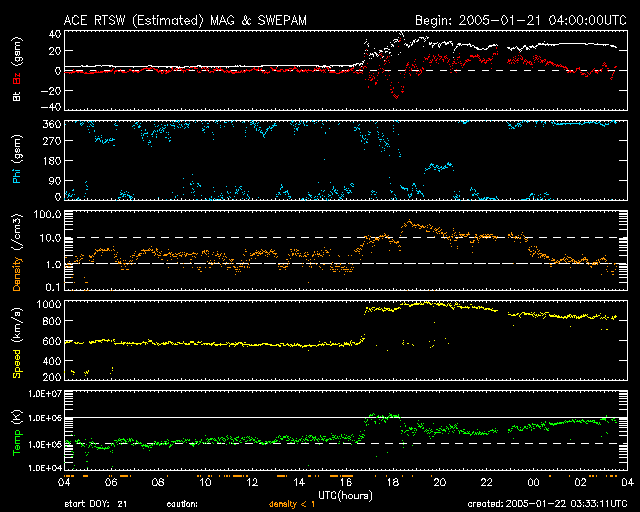Screen dimensions: 640x512
Task: Click the orange Density (/cm3) axis label
Action: coord(16,252)
